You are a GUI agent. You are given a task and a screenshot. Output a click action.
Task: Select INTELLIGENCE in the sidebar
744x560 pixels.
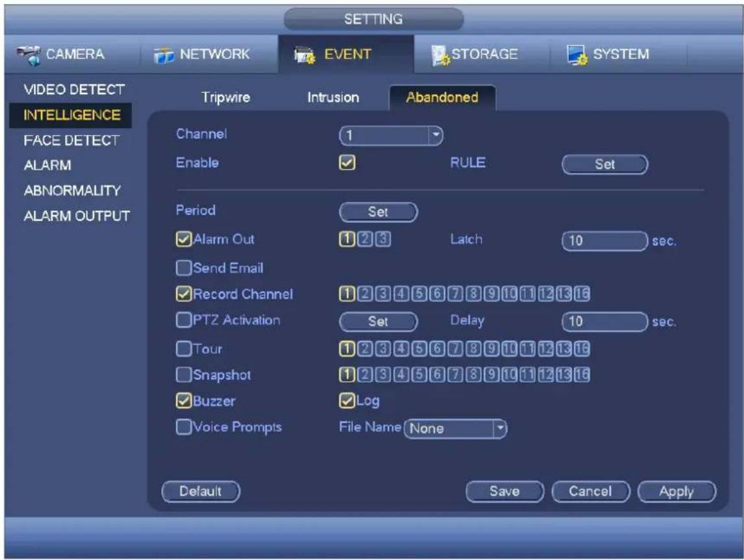(x=71, y=115)
